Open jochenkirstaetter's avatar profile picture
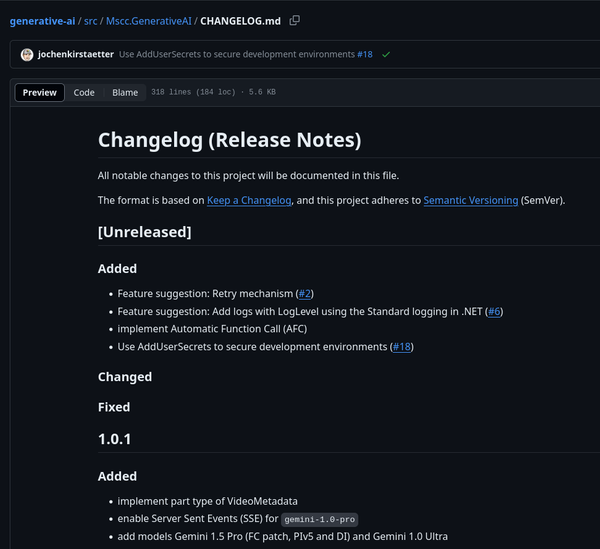This screenshot has width=600, height=549. tap(27, 55)
